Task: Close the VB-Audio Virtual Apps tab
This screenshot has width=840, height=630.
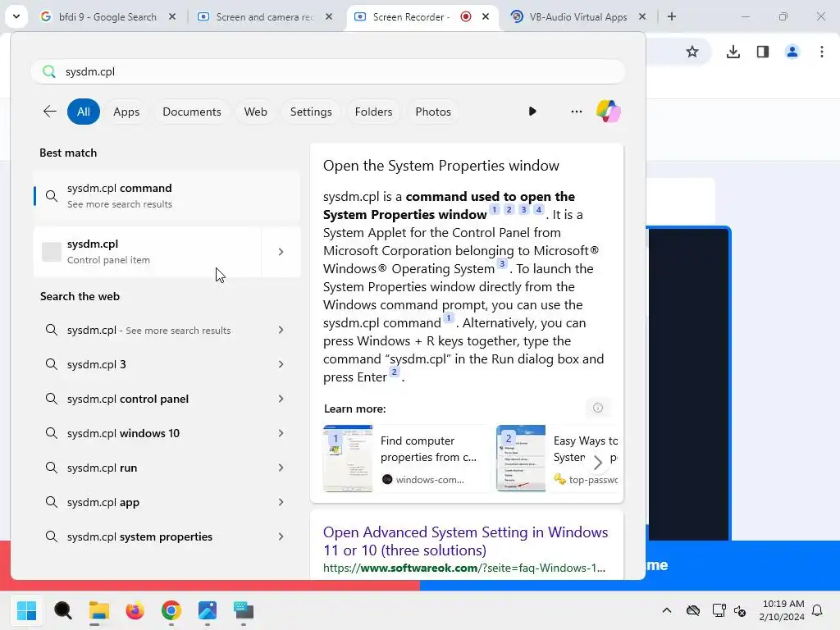Action: 642,16
